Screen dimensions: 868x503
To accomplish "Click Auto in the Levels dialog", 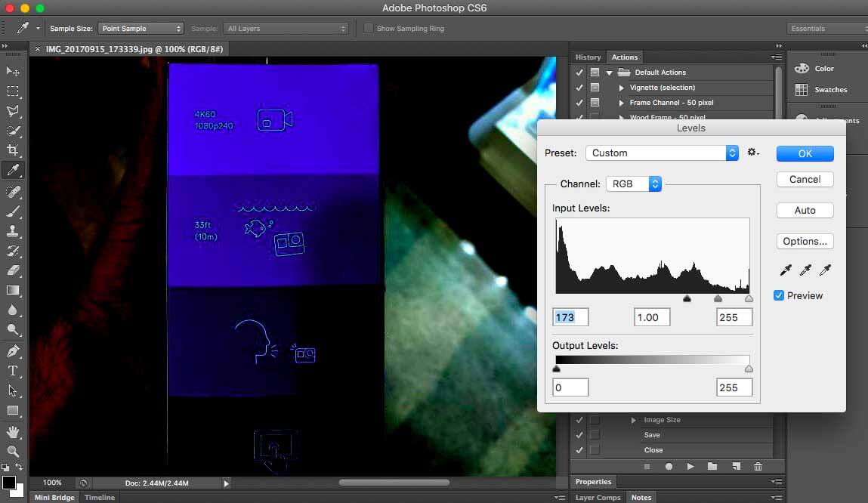I will [805, 210].
